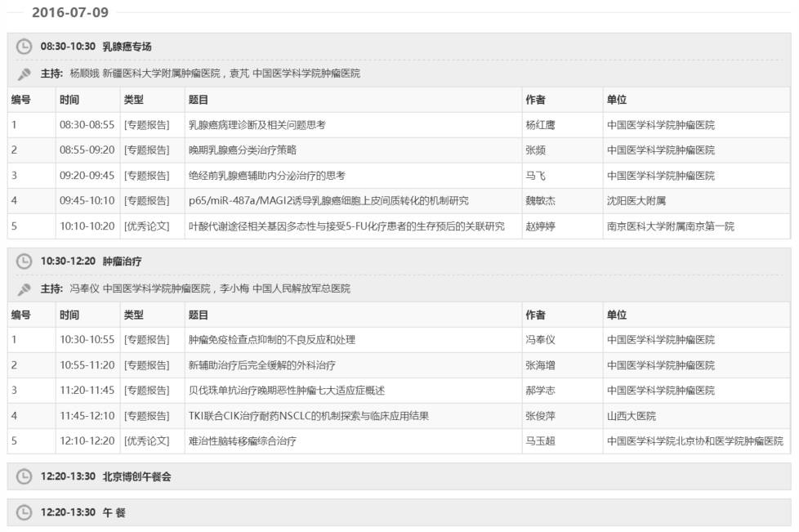Click the clock icon beside 12:20-13:30 午餐

(24, 512)
